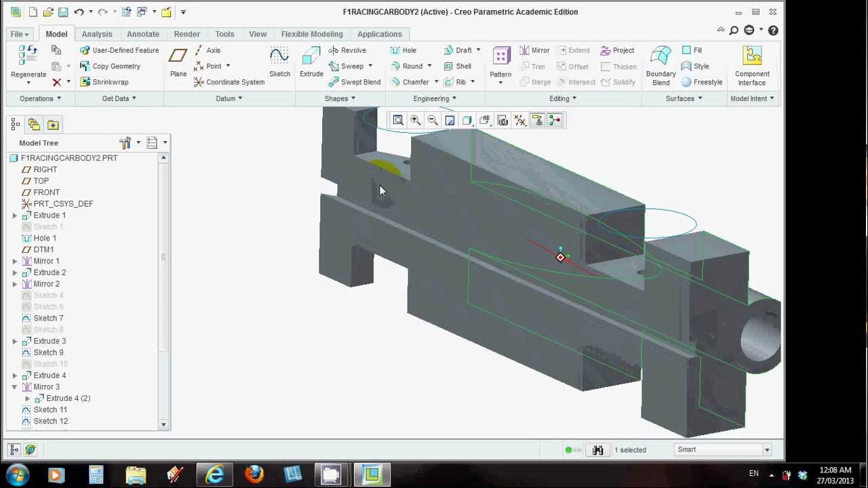Click the Save icon in quick access toolbar
Screen dimensions: 868x488
coord(63,12)
